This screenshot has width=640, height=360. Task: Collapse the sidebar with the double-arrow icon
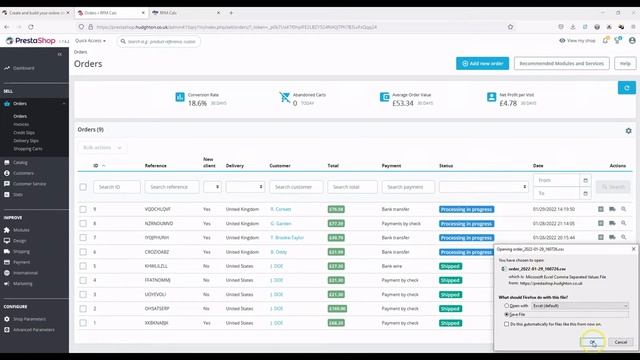[60, 54]
